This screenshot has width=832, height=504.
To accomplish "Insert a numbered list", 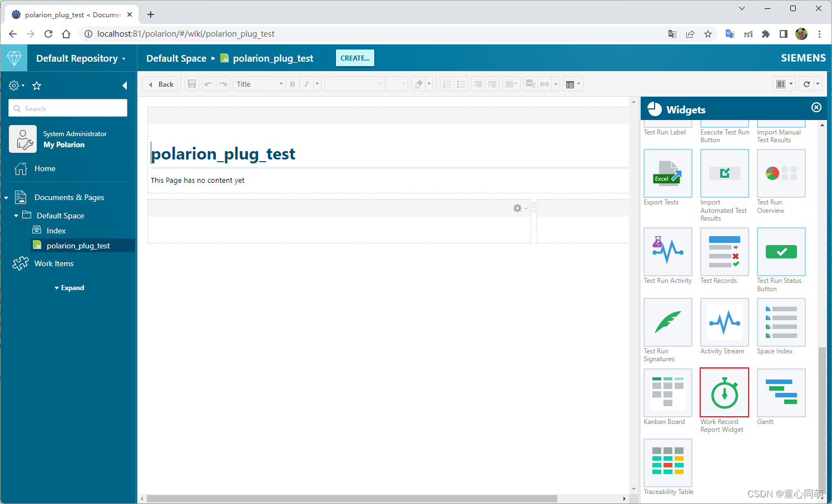I will [447, 84].
